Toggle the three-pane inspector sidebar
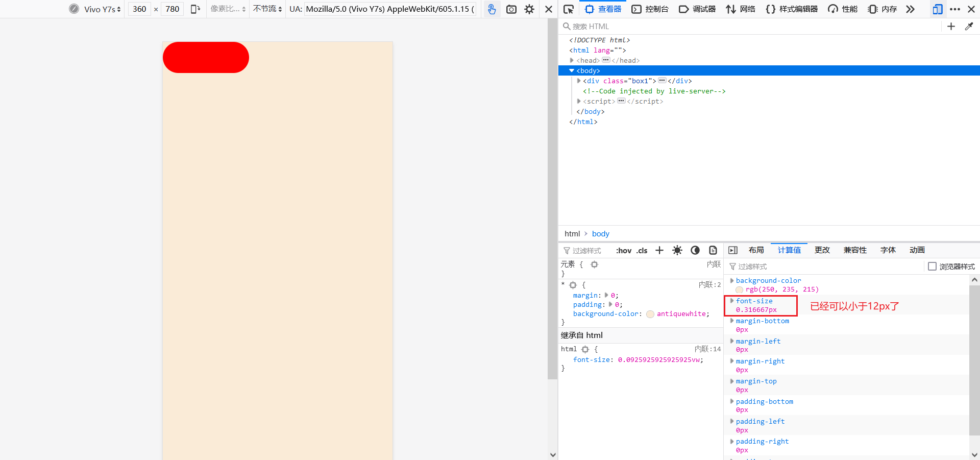Image resolution: width=980 pixels, height=460 pixels. [733, 250]
